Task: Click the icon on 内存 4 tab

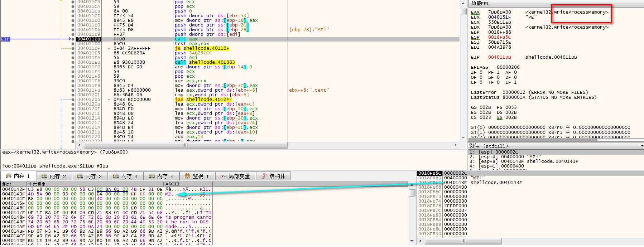Action: tap(116, 176)
